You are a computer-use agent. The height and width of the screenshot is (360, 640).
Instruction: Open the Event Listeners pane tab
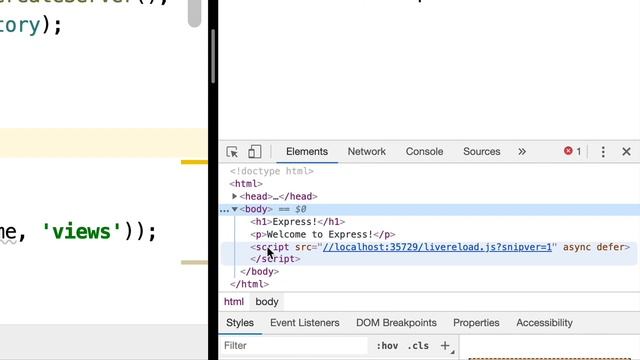point(304,322)
